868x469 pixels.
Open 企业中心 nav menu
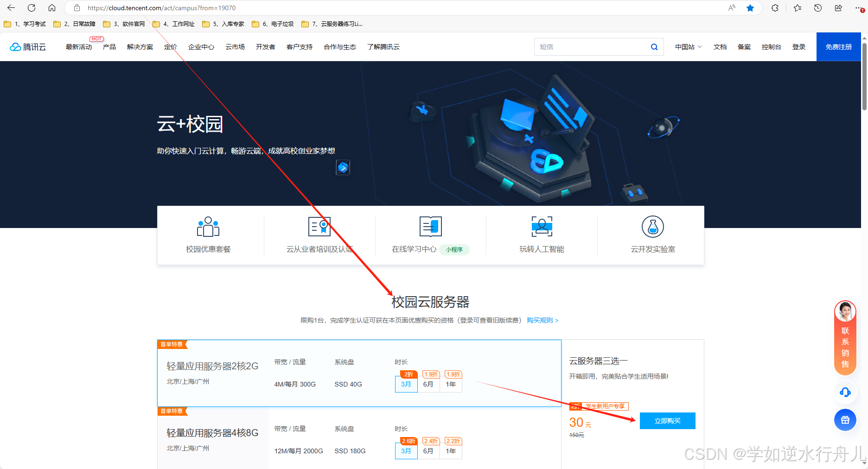[x=201, y=47]
